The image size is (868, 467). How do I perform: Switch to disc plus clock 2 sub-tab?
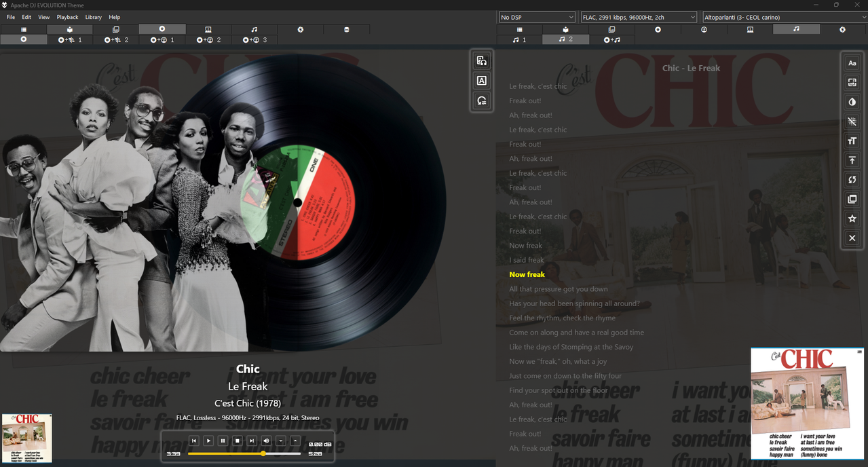[x=208, y=40]
